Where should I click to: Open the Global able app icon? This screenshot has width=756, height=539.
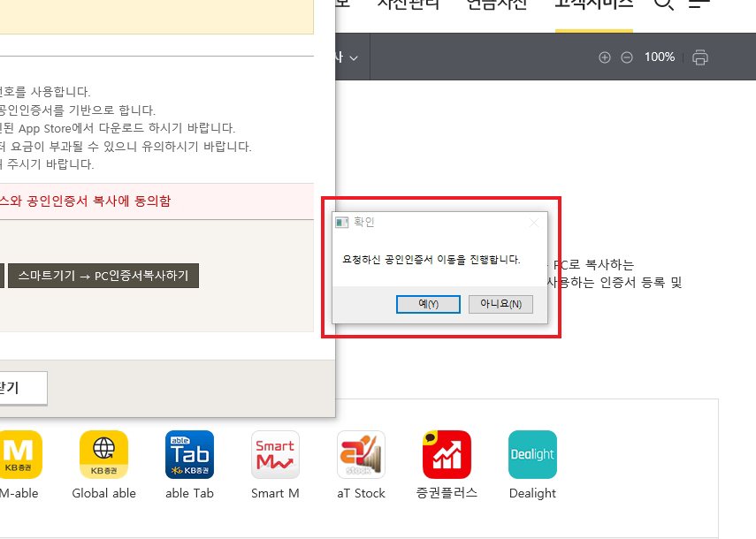(103, 454)
